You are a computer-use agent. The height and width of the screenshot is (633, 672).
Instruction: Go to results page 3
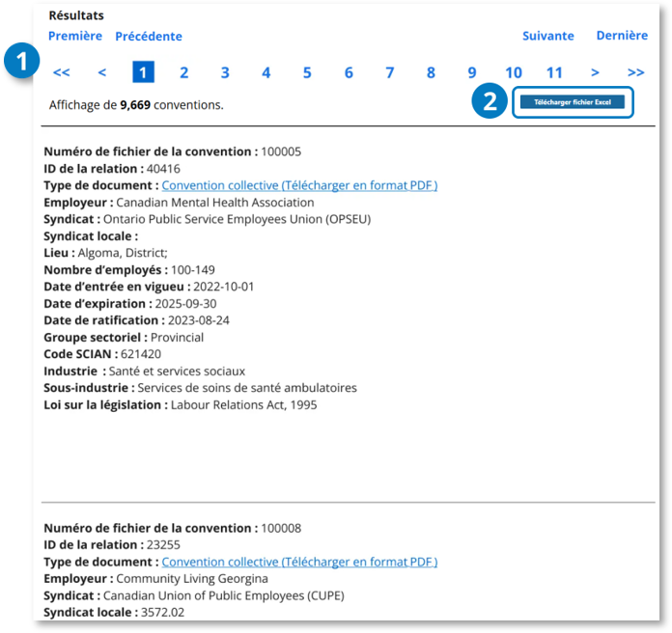click(x=225, y=72)
